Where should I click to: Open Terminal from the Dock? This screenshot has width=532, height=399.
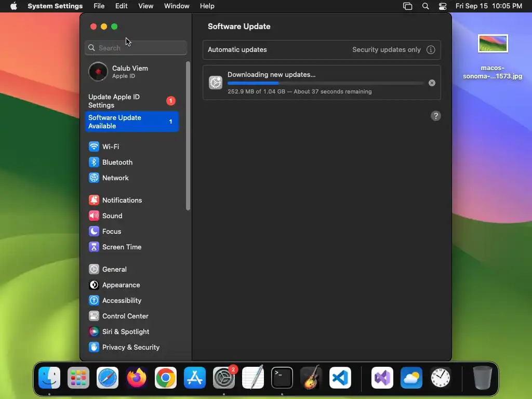(282, 378)
